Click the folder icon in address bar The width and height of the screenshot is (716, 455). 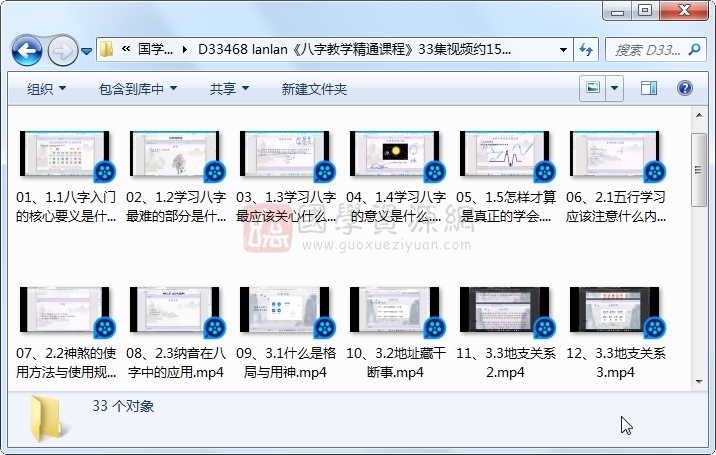click(106, 49)
